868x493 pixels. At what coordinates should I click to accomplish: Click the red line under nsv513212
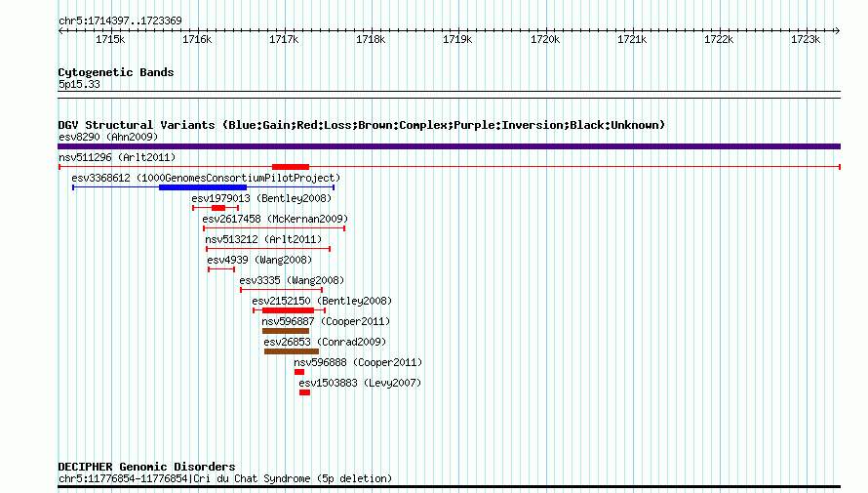(x=268, y=249)
